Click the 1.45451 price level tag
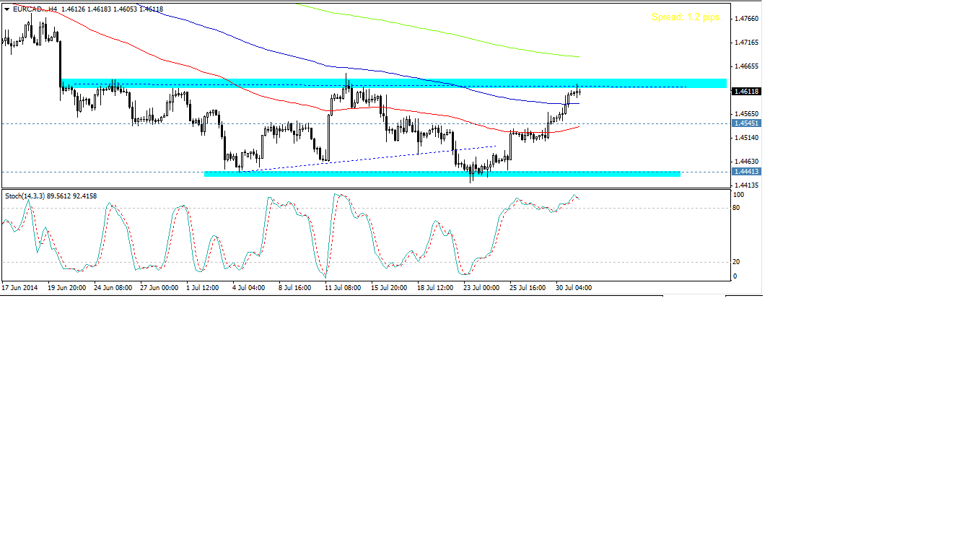 746,123
